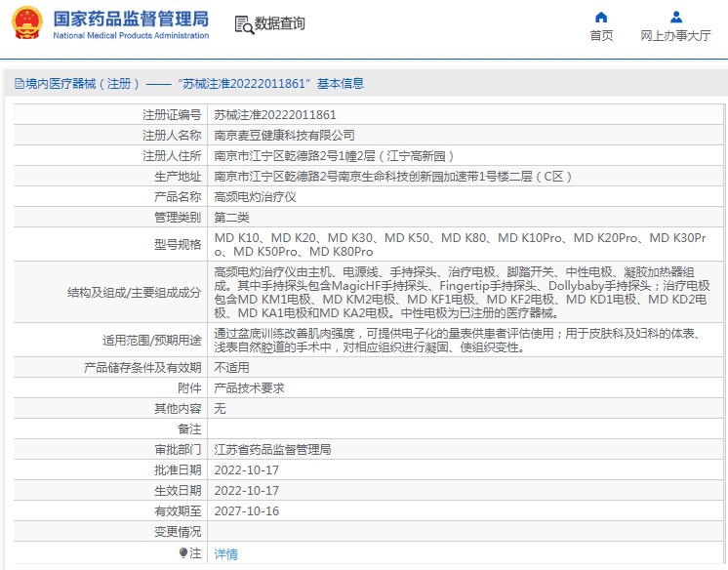
Task: Click the 结构及组成/主要组成成分 label
Action: point(134,292)
